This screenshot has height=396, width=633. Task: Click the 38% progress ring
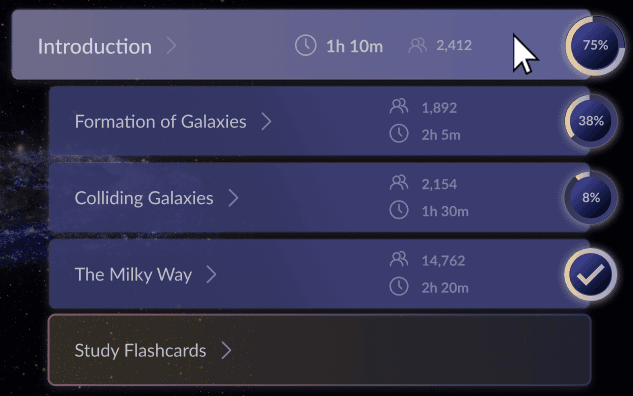coord(591,121)
